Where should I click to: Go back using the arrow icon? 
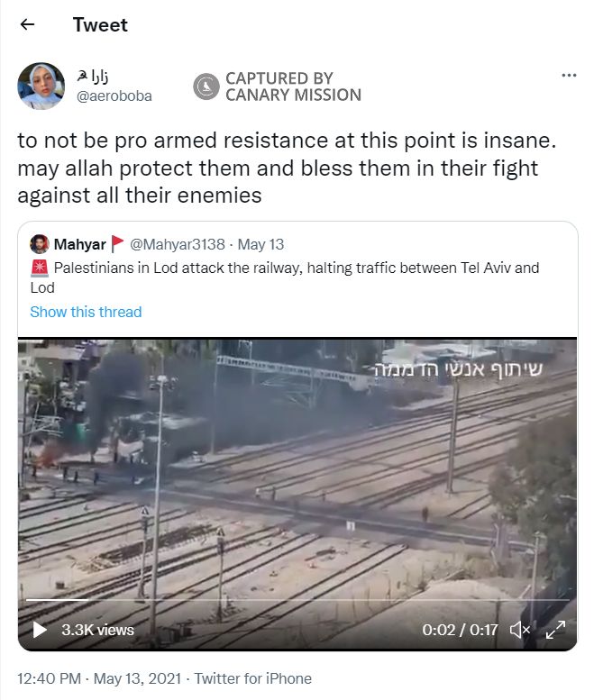(x=27, y=24)
